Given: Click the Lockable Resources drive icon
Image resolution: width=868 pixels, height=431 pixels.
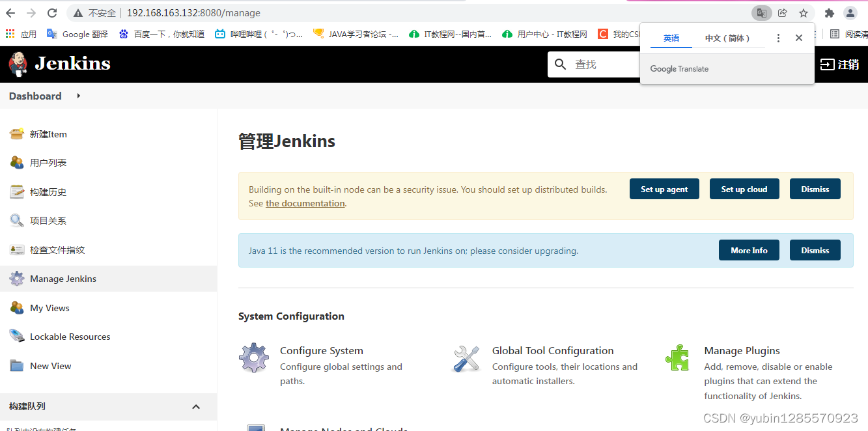Looking at the screenshot, I should (x=17, y=337).
